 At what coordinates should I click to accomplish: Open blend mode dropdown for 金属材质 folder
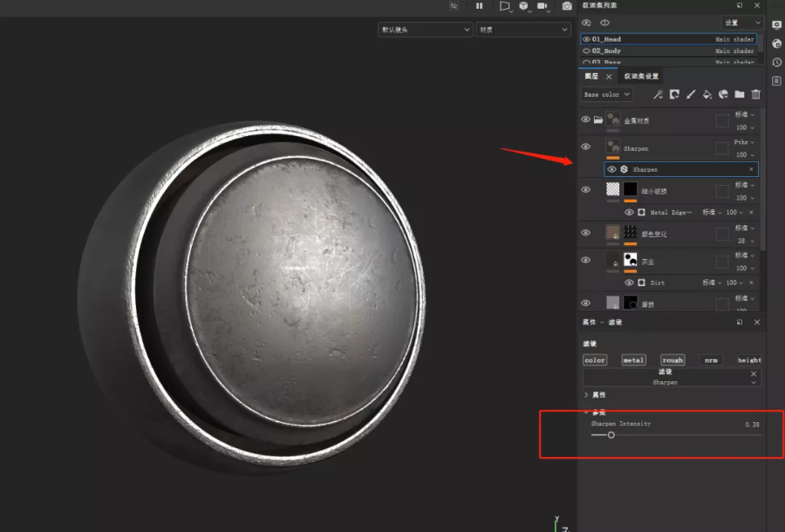pyautogui.click(x=745, y=114)
